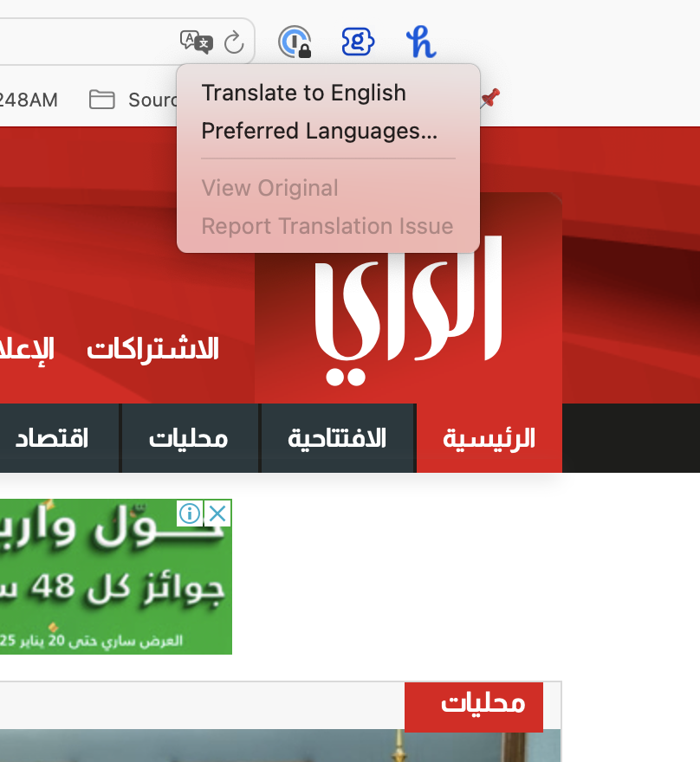Click the الاشتراكات subscriptions link
Screen dimensions: 700x762
point(153,349)
